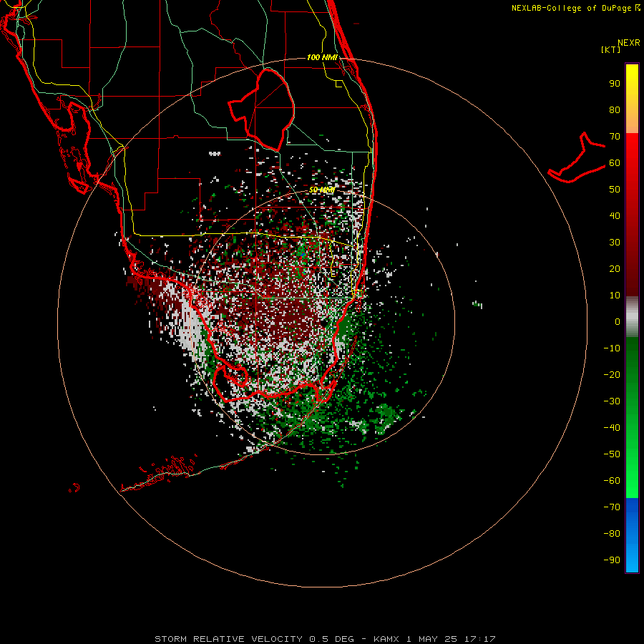
Task: Select the 0 value on velocity scale
Action: point(618,321)
